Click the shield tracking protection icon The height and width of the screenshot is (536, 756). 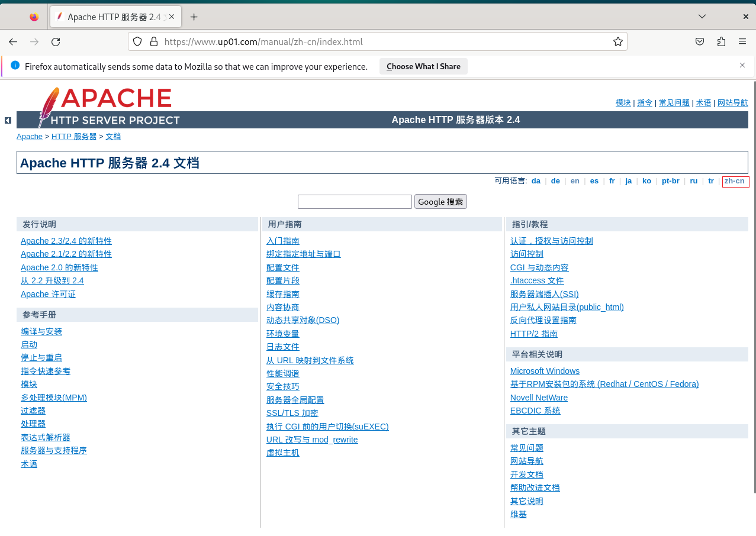pyautogui.click(x=137, y=41)
